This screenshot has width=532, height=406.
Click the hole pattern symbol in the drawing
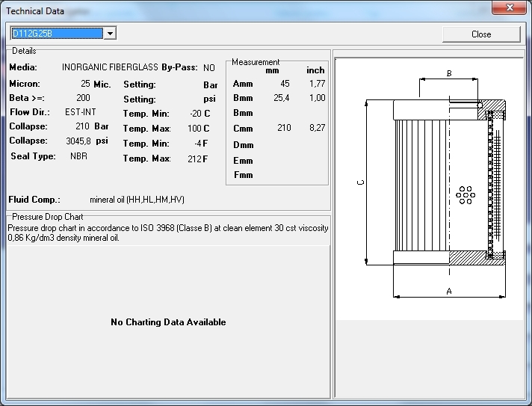466,194
